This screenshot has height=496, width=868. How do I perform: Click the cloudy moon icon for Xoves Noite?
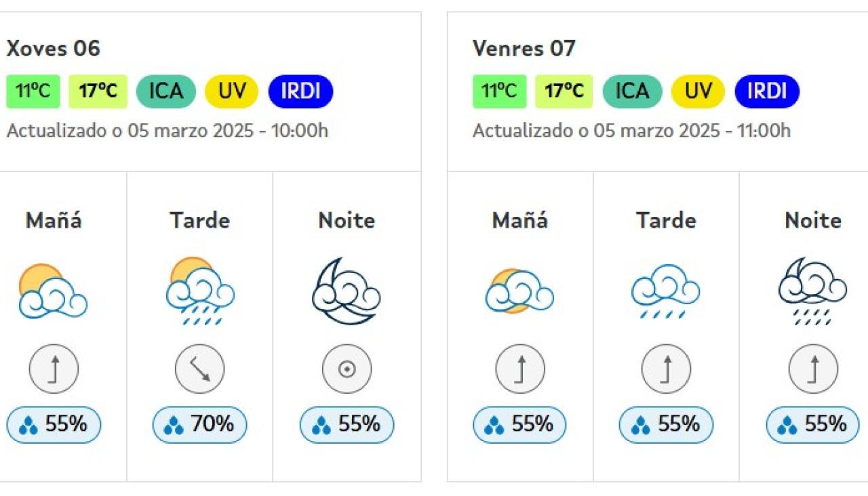(347, 291)
